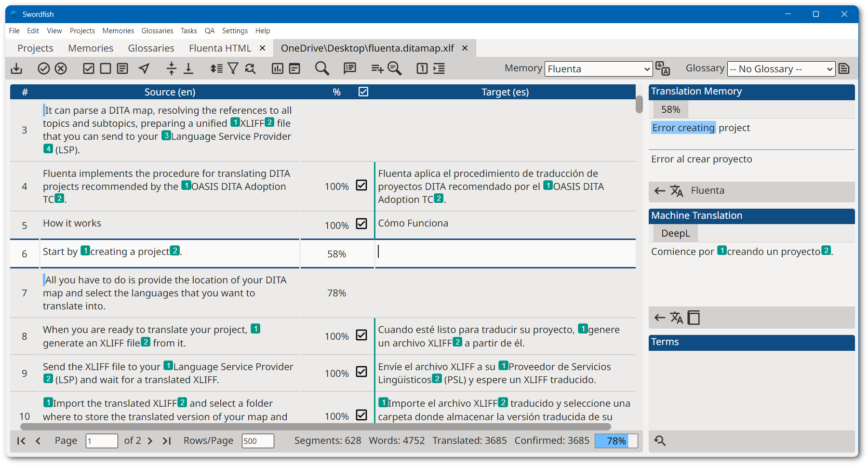Click the HTML preview window icon

click(294, 68)
